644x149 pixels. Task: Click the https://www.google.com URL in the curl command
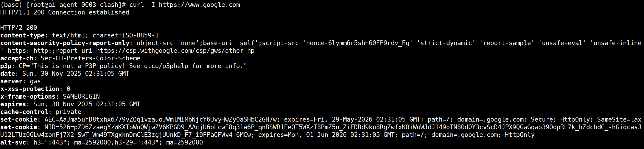(199, 5)
